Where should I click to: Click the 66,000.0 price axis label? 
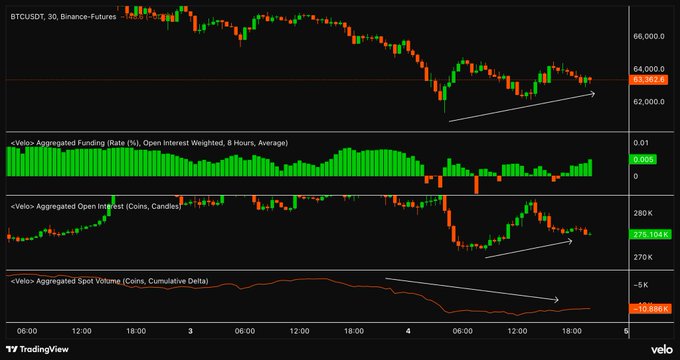pos(649,36)
